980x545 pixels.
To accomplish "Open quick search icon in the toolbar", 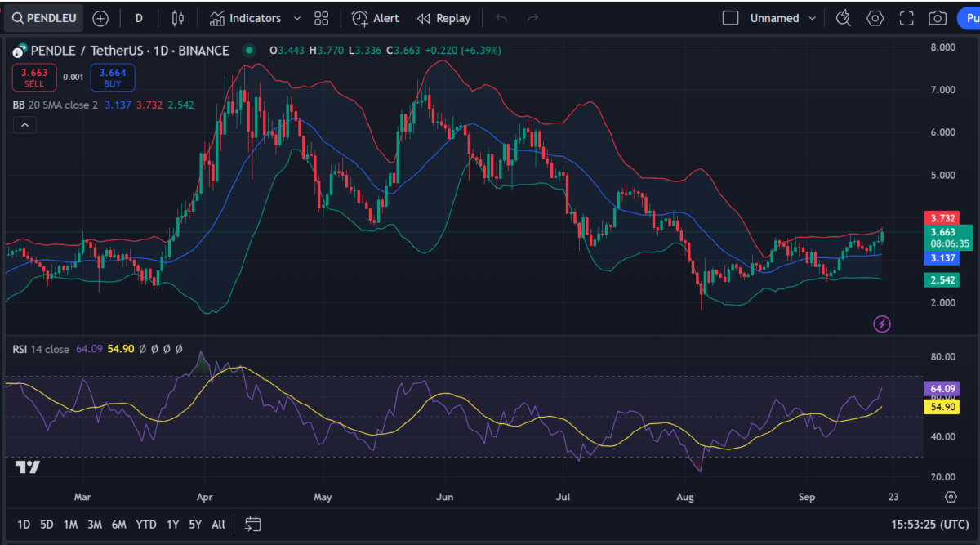I will 844,18.
